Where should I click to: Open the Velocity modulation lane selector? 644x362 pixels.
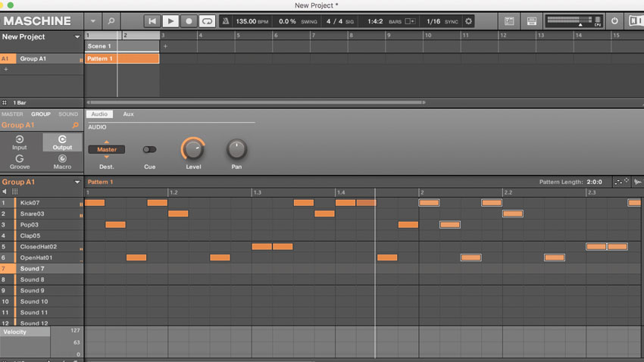[x=25, y=332]
